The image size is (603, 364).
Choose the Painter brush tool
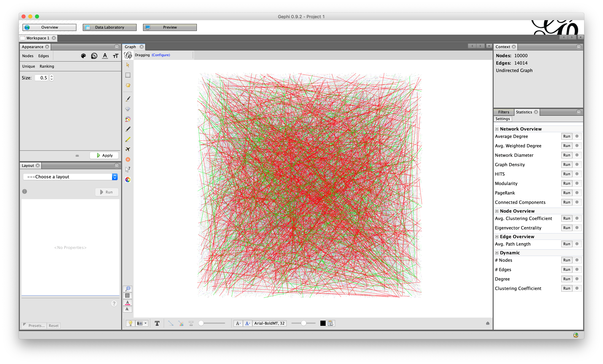(128, 99)
